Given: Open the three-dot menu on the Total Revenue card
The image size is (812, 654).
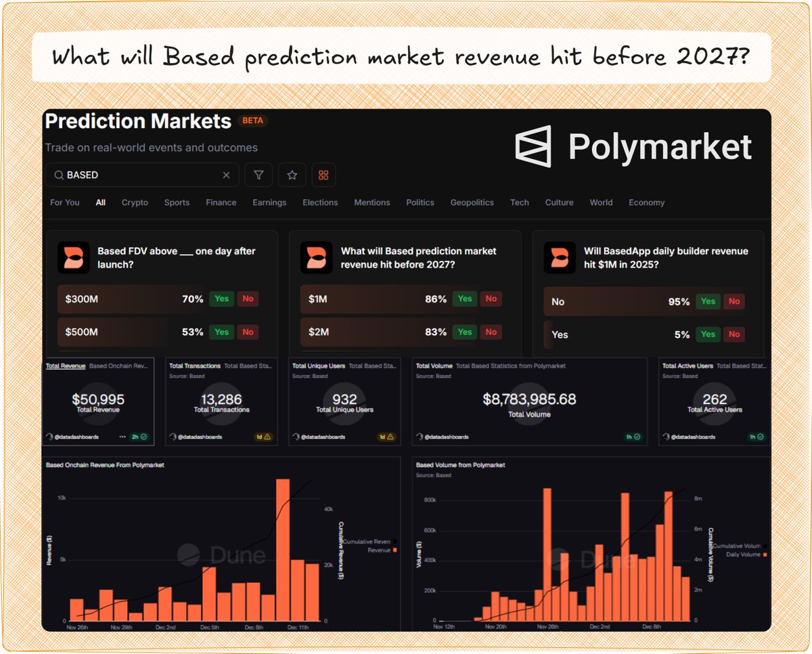Looking at the screenshot, I should (122, 437).
